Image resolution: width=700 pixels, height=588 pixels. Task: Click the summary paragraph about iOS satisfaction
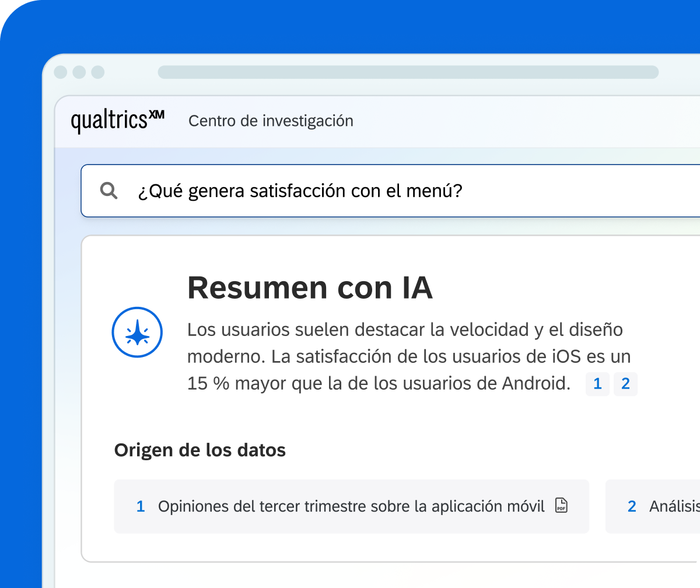[x=409, y=356]
